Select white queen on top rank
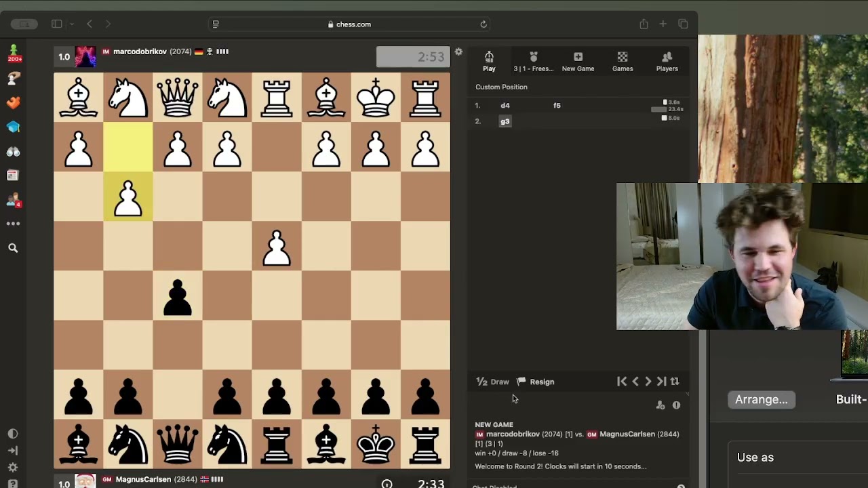The width and height of the screenshot is (868, 488). point(178,98)
